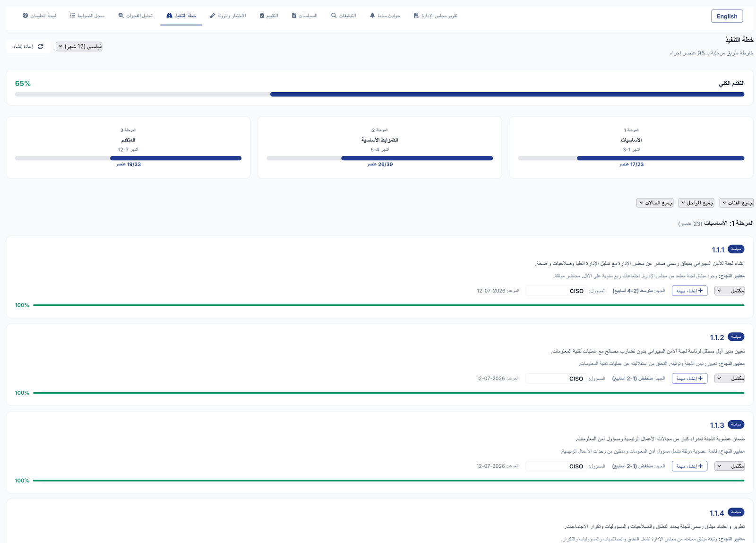Click إنشاء مهمة on item 1.1.2
The width and height of the screenshot is (756, 543).
pyautogui.click(x=689, y=378)
